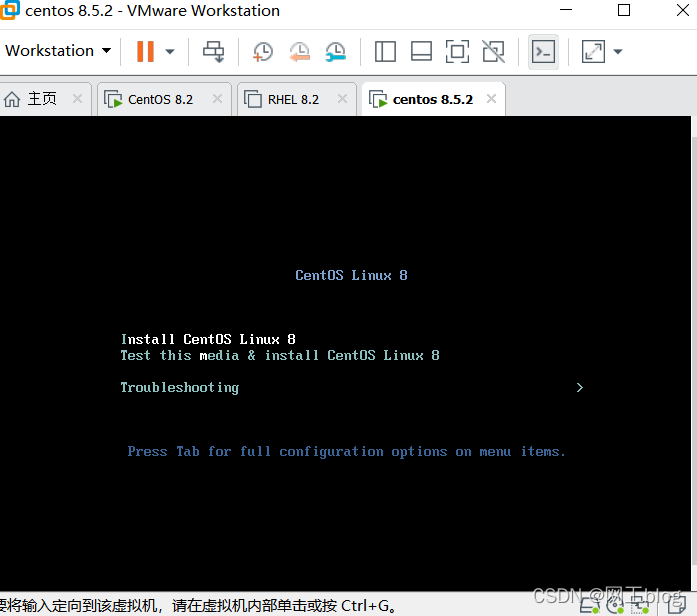Close the CentOS 8.2 tab
This screenshot has width=697, height=616.
pyautogui.click(x=217, y=99)
